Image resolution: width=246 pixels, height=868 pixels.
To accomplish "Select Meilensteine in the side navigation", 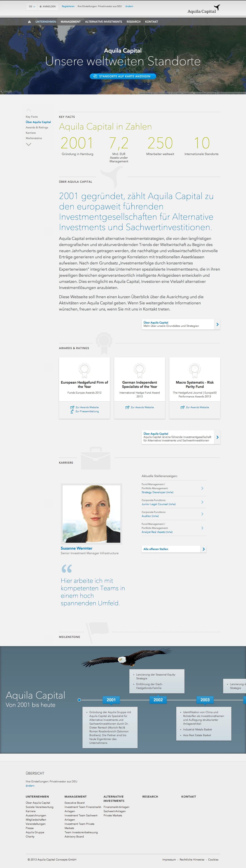I will pyautogui.click(x=34, y=138).
